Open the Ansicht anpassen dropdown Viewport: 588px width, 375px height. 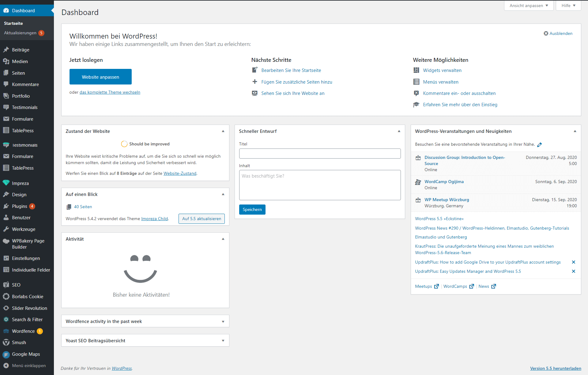click(529, 6)
